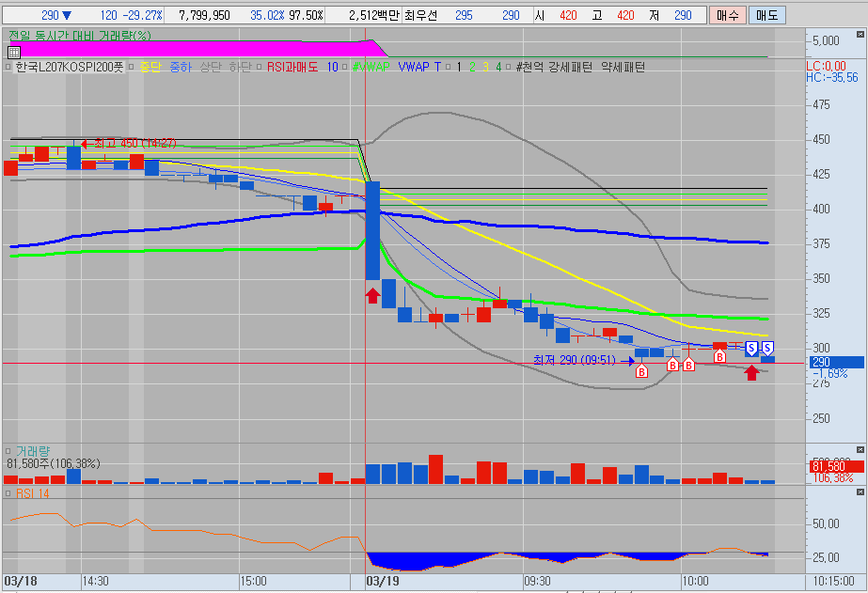Viewport: 868px width, 593px height.
Task: Click the 03/18 date label
Action: (21, 582)
